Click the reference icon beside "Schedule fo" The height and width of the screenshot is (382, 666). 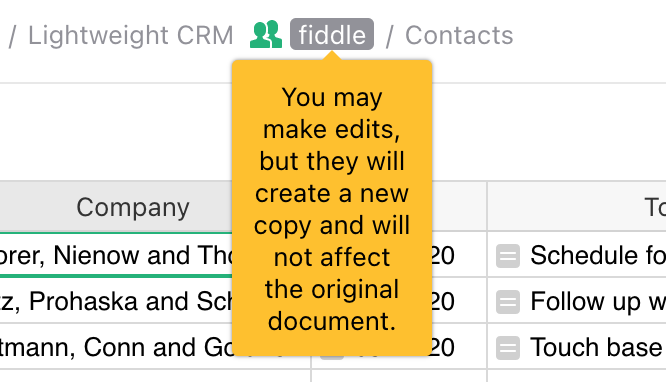(x=508, y=256)
